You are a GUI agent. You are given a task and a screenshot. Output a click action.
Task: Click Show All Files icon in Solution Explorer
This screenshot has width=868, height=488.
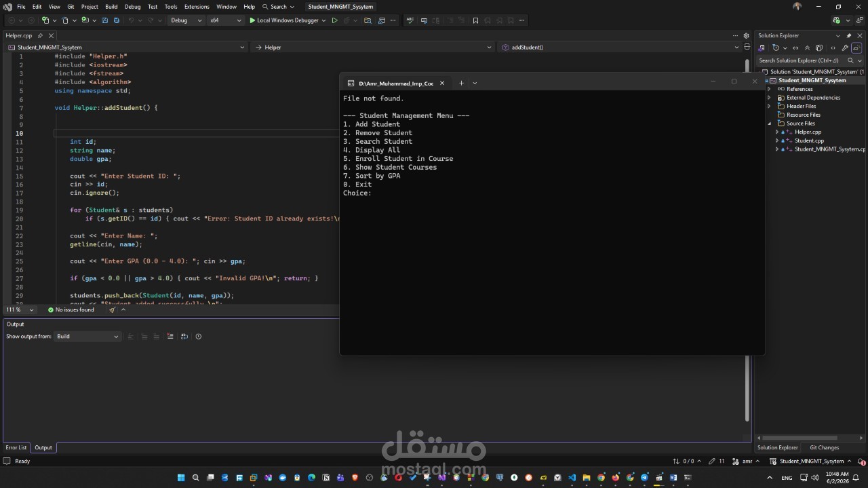click(x=819, y=48)
